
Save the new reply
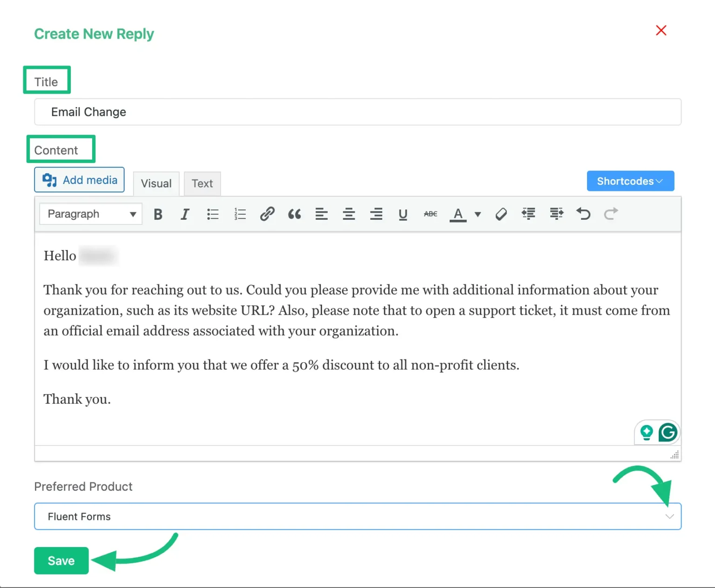[61, 561]
